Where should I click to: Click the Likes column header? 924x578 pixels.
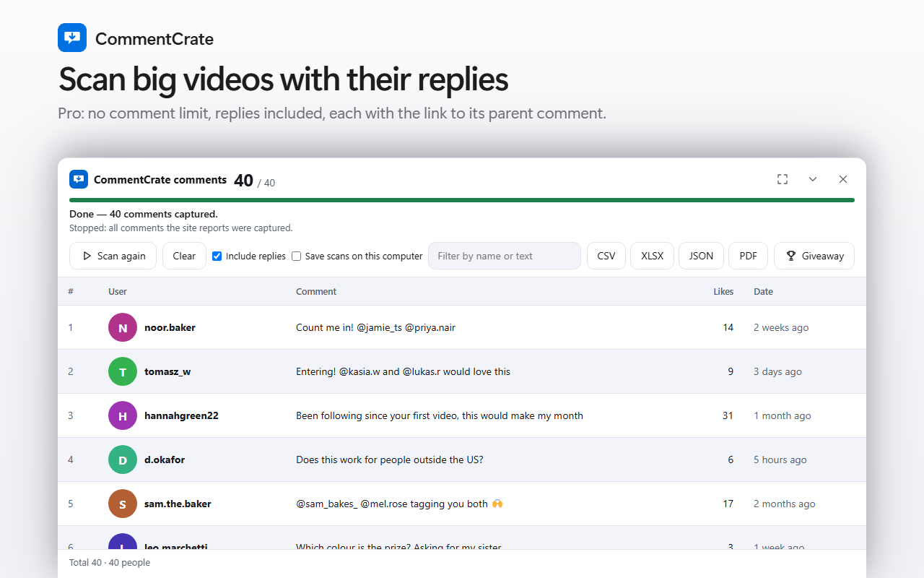(x=723, y=292)
